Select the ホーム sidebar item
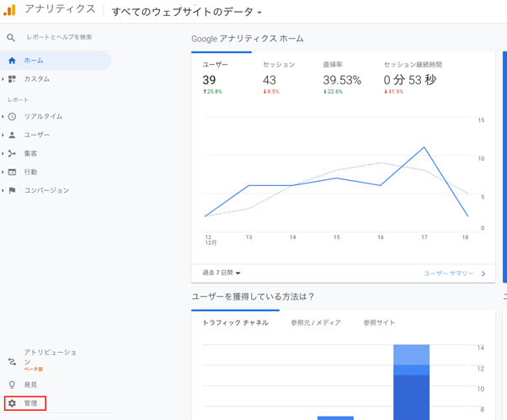The height and width of the screenshot is (420, 507). click(x=56, y=61)
